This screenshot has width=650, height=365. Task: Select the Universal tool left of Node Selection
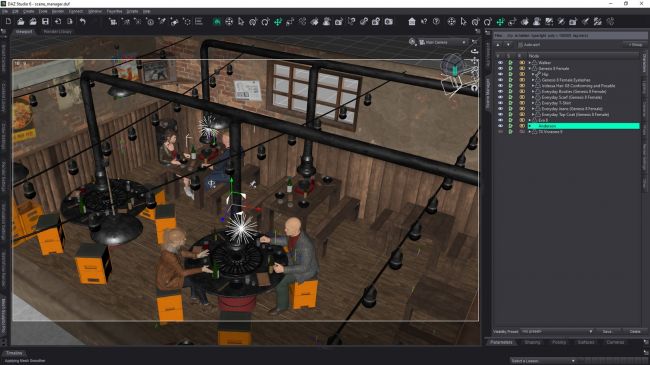click(x=229, y=22)
